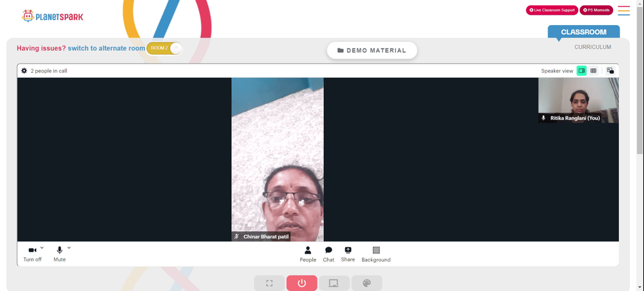This screenshot has width=644, height=291.
Task: Click the '2 people in call' text
Action: point(49,71)
